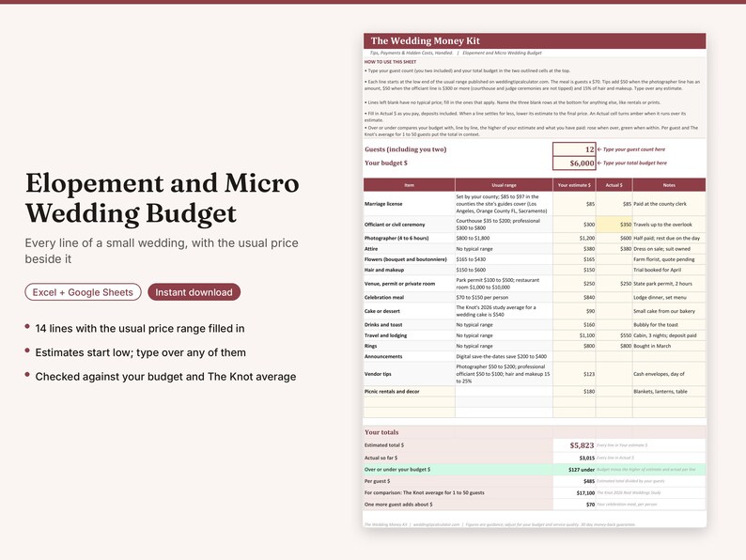Click the note "Paid at the county clerk"
Screen dimensions: 746x560
(x=660, y=204)
